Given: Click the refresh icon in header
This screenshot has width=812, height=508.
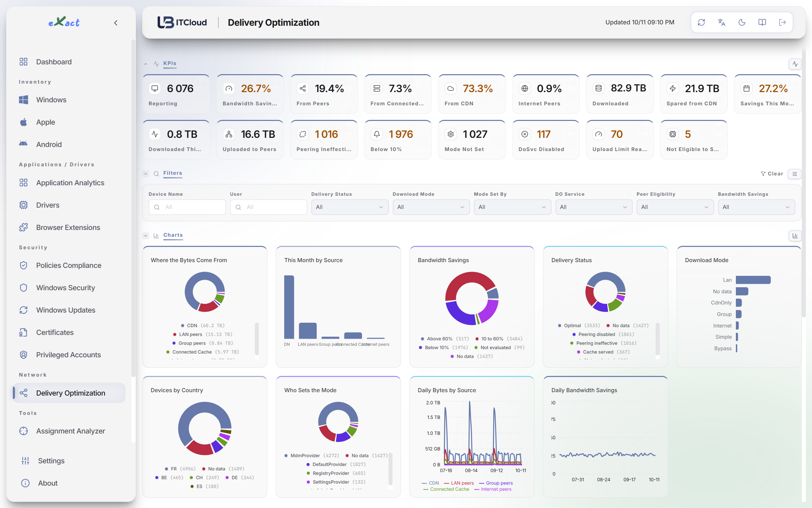Looking at the screenshot, I should 701,22.
